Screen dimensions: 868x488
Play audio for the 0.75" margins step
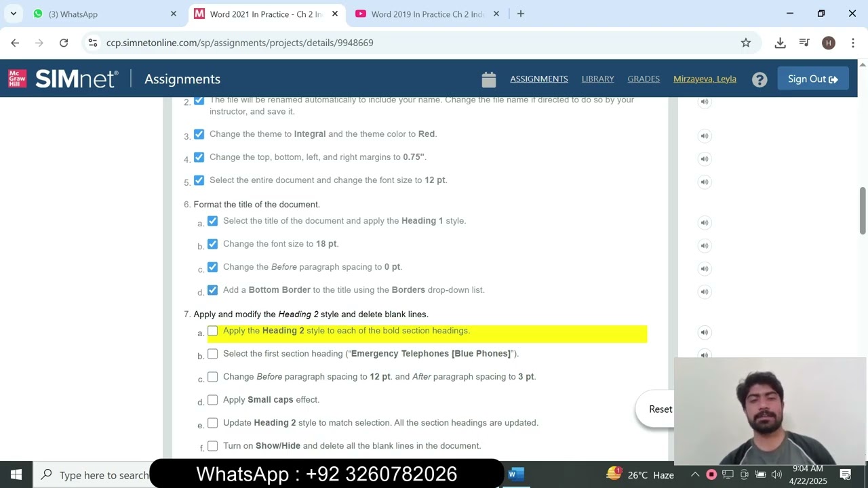pyautogui.click(x=705, y=159)
